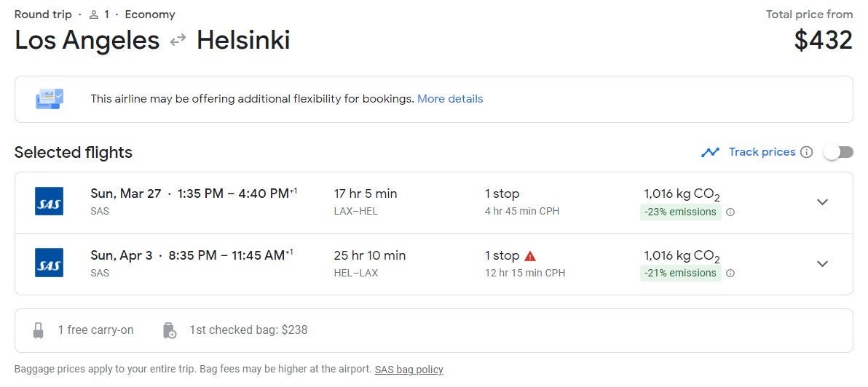Click the -23% emissions badge
This screenshot has height=387, width=868.
point(680,212)
